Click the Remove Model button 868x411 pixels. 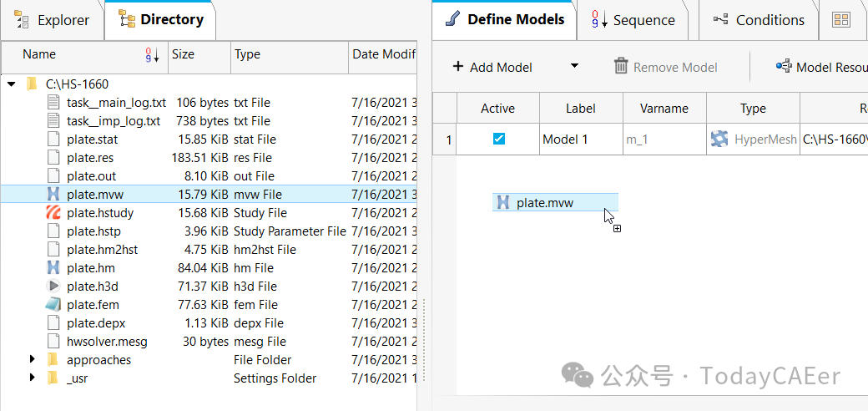click(x=665, y=67)
